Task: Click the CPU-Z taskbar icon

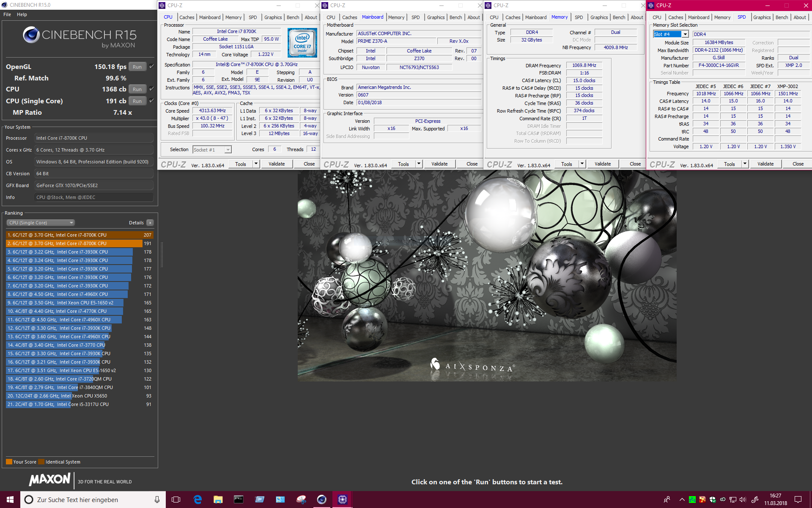Action: click(x=342, y=500)
